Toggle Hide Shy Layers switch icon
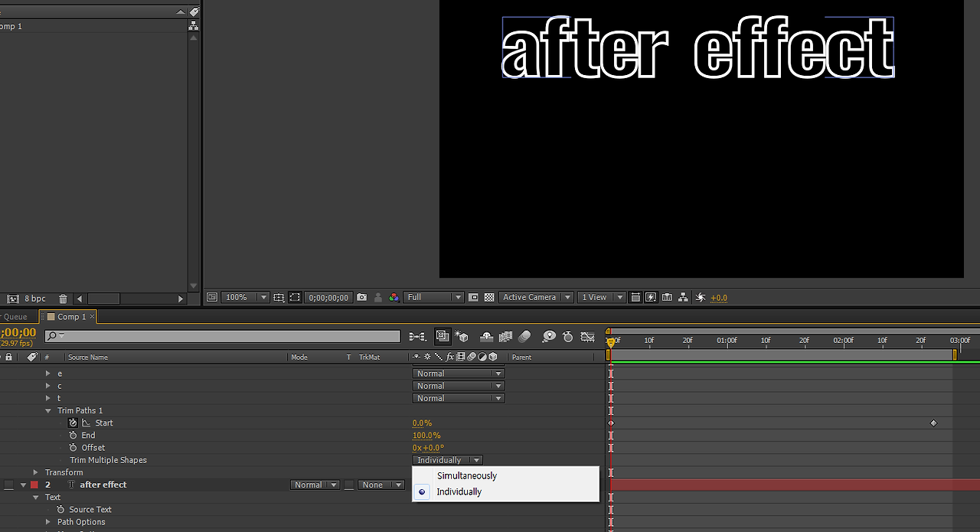Screen dimensions: 980x532 485,336
